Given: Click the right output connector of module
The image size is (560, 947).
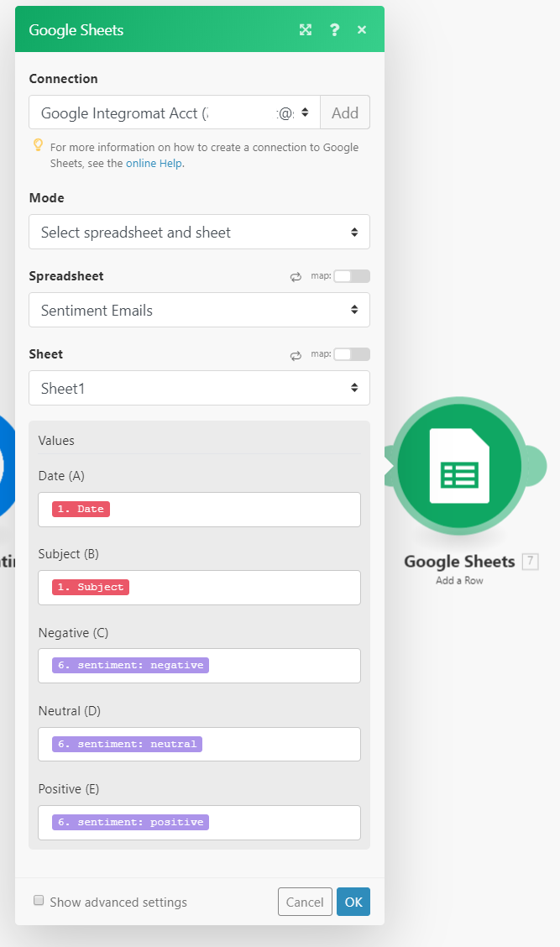Looking at the screenshot, I should (535, 466).
